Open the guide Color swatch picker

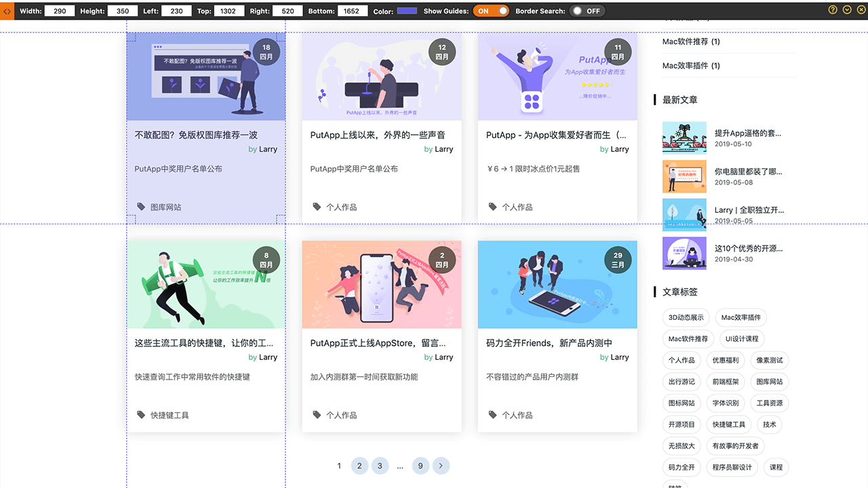coord(406,11)
